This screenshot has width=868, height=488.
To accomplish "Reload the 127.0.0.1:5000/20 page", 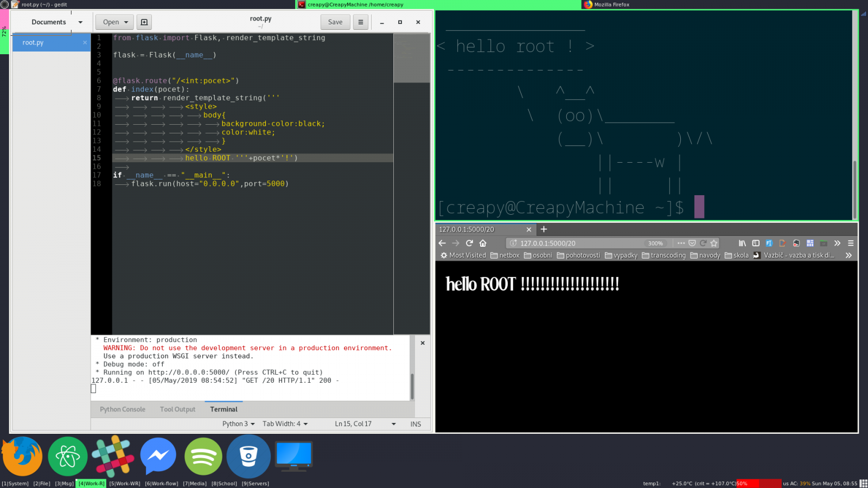I will (469, 243).
